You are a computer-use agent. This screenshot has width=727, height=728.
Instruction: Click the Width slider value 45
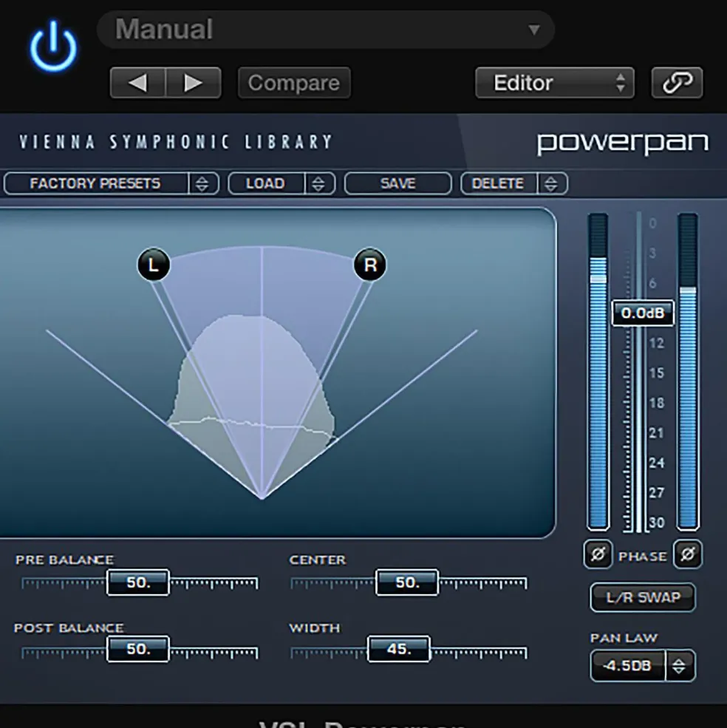pos(399,649)
